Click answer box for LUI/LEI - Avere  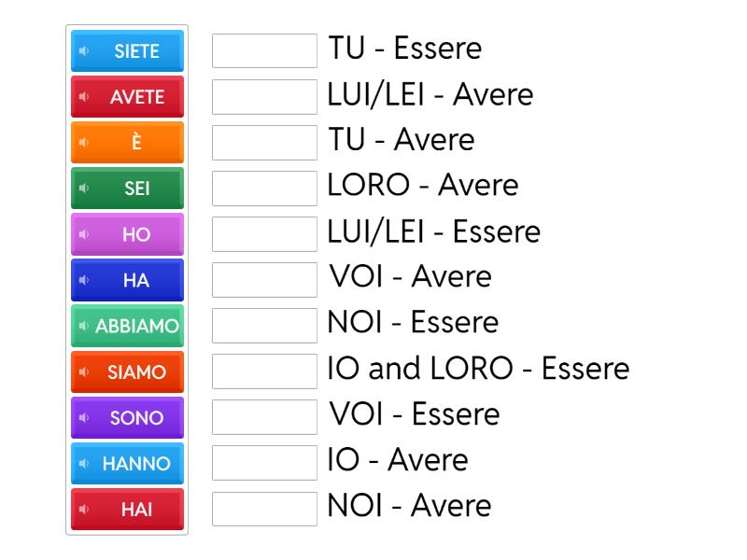pos(264,97)
